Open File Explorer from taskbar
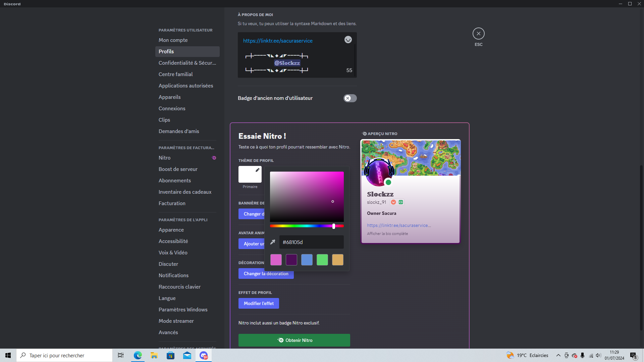The image size is (644, 362). [x=154, y=355]
